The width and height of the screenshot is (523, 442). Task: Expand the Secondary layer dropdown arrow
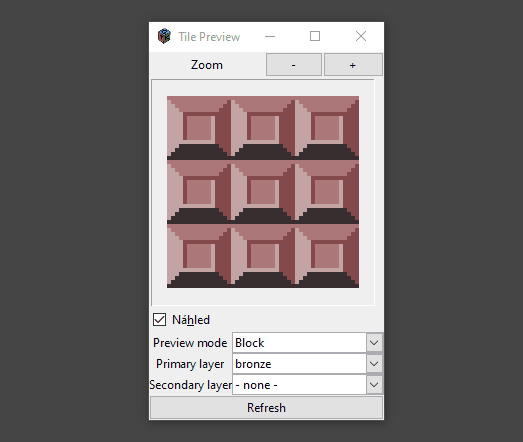click(x=374, y=385)
